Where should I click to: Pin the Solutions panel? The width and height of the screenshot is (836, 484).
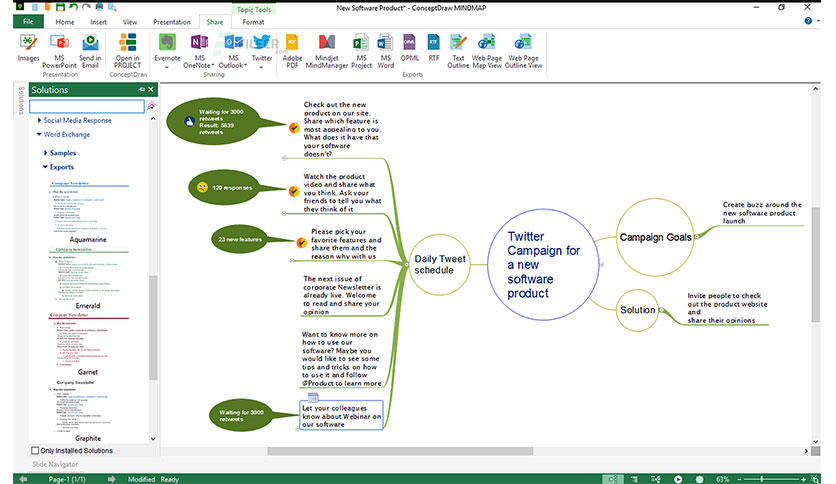(142, 90)
